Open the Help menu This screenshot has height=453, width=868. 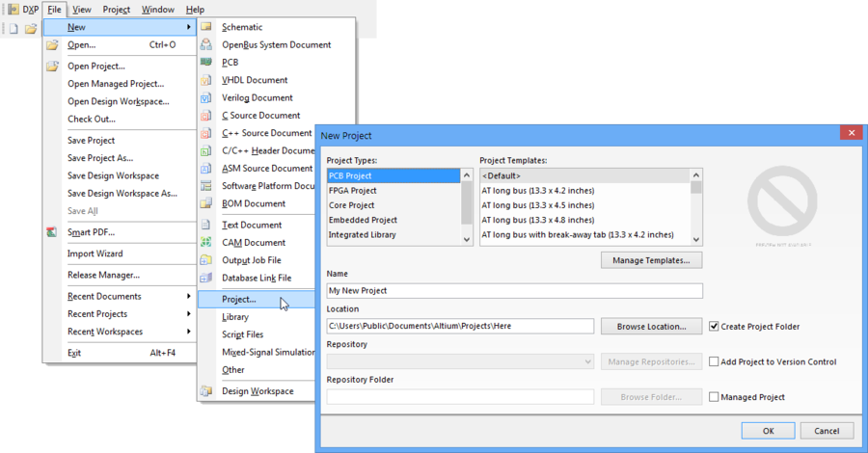[195, 10]
